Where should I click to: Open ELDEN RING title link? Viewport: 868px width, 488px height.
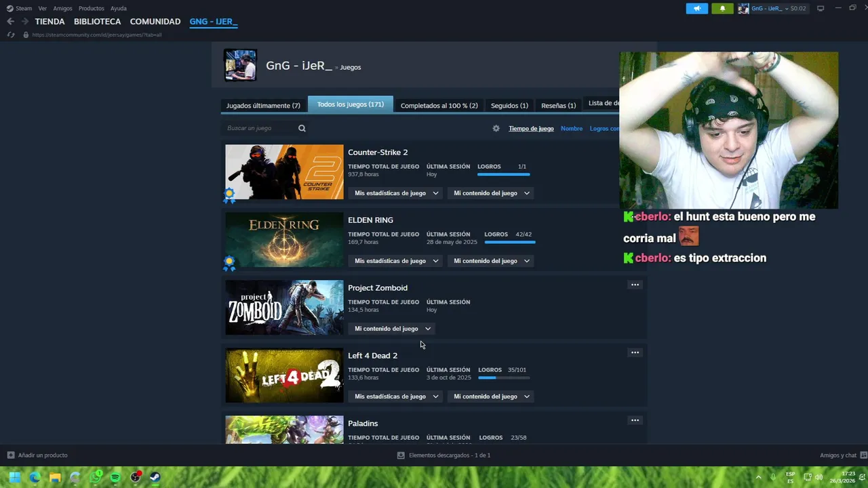click(370, 220)
